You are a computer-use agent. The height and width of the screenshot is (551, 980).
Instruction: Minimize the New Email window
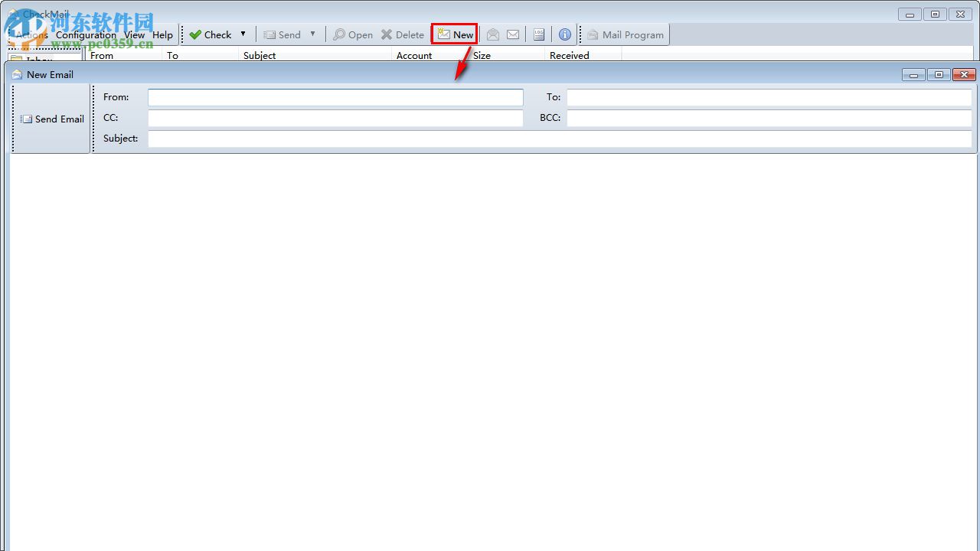click(x=913, y=74)
